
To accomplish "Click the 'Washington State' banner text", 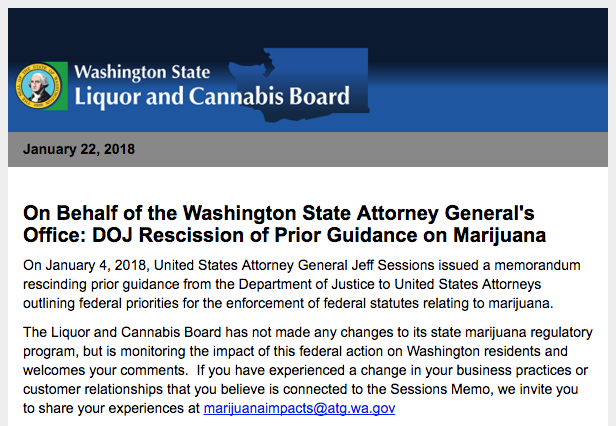I will [x=142, y=72].
